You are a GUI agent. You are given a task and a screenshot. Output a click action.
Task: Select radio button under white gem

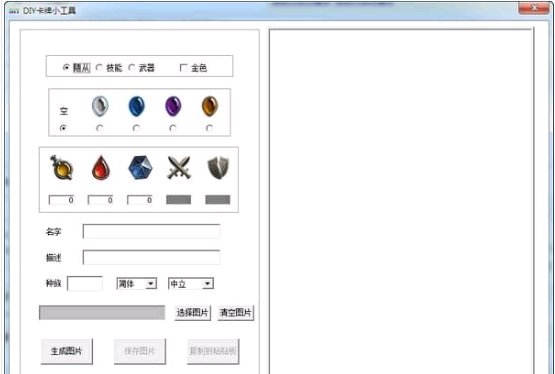click(x=100, y=128)
